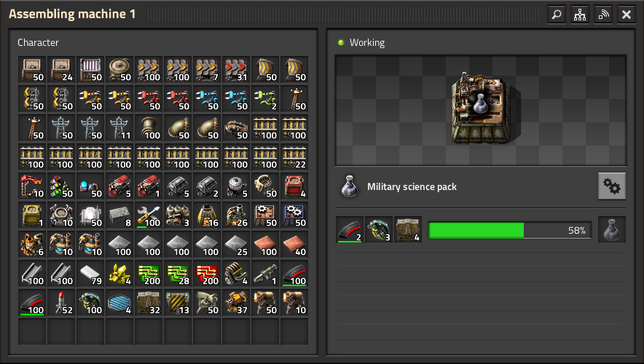Click the assembling machine preview image
644x364 pixels.
coord(481,110)
